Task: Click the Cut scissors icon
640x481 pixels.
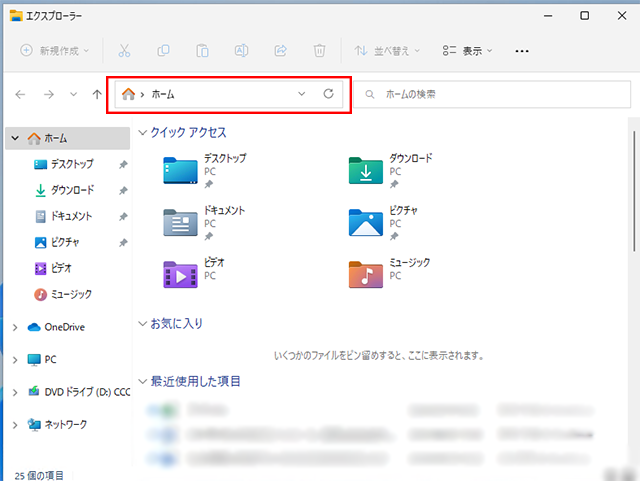Action: click(124, 51)
